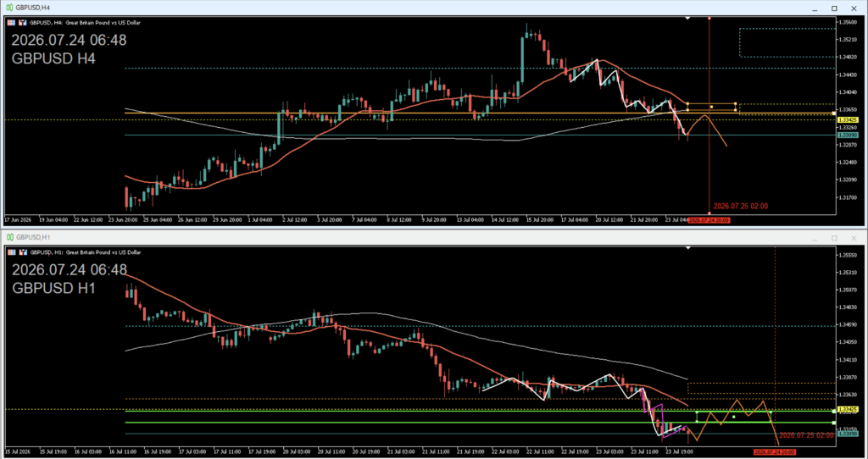Maximize the GBPUSD,H1 chart window

click(834, 238)
